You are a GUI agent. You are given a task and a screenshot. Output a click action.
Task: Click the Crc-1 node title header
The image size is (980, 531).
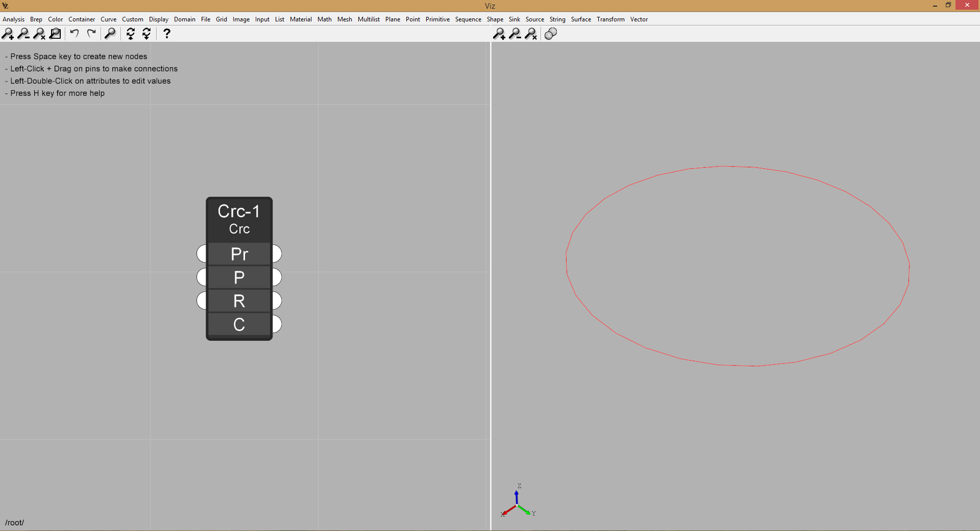click(x=239, y=219)
